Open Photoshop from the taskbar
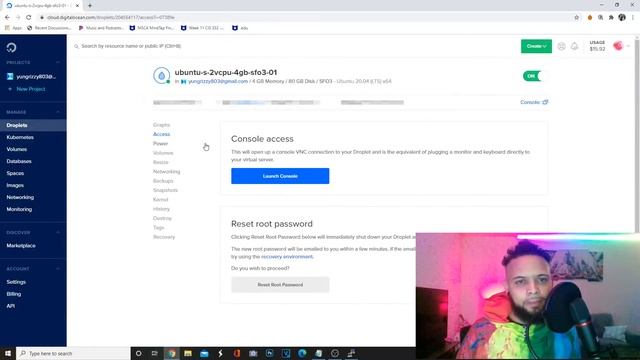This screenshot has width=640, height=360. (x=269, y=353)
